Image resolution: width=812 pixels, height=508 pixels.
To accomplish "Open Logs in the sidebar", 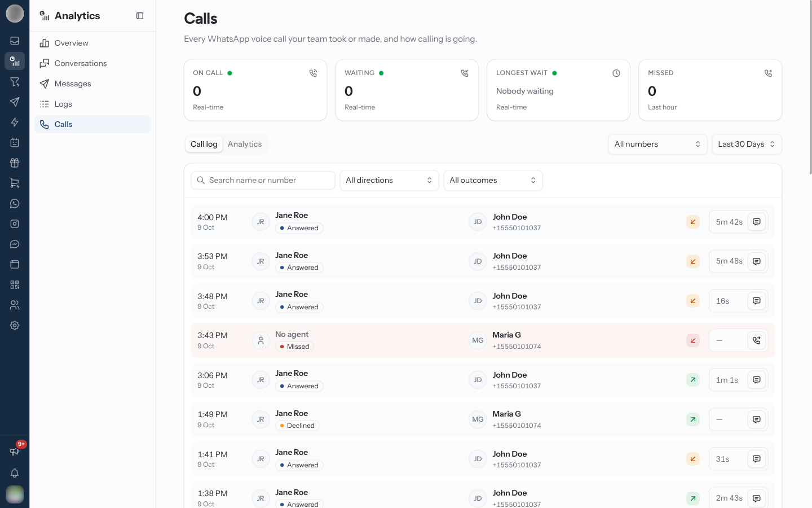I will [x=92, y=104].
